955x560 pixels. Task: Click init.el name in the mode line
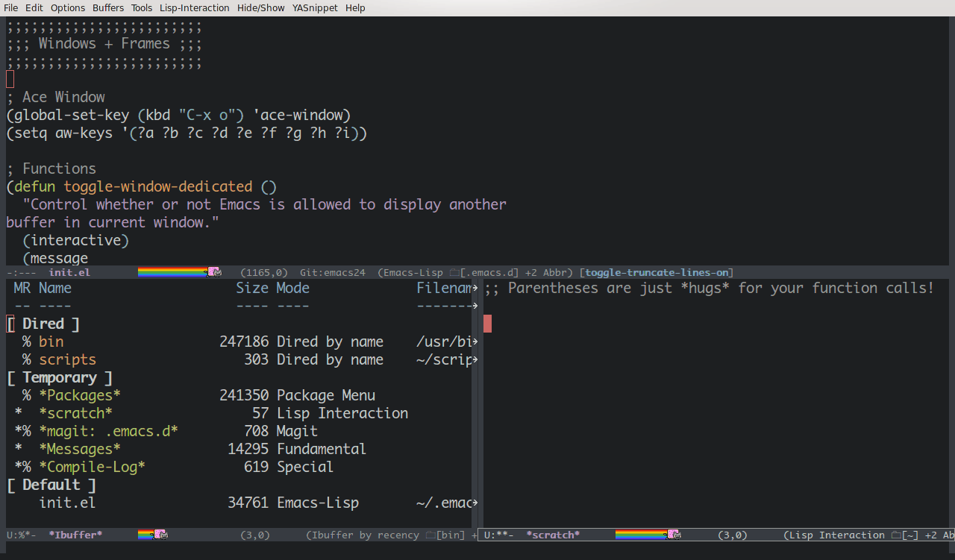click(69, 272)
